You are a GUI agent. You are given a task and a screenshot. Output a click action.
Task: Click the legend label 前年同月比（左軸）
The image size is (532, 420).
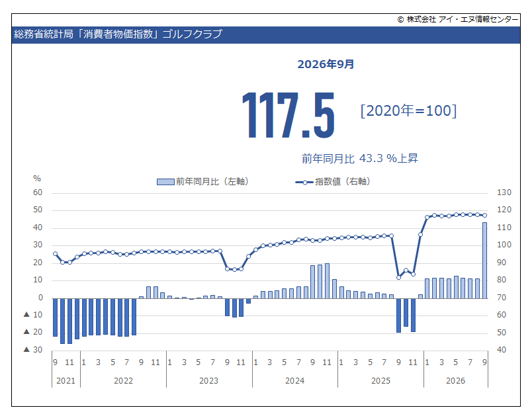(x=212, y=182)
